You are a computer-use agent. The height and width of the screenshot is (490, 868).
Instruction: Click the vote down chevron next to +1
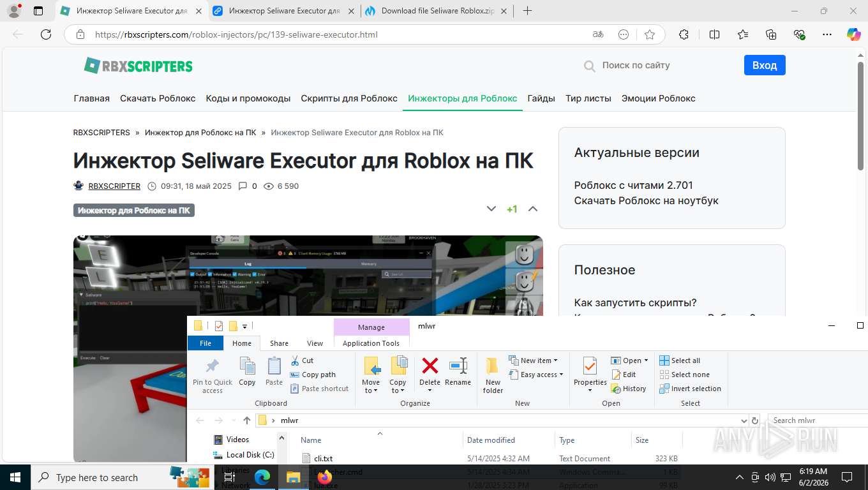[x=491, y=209]
